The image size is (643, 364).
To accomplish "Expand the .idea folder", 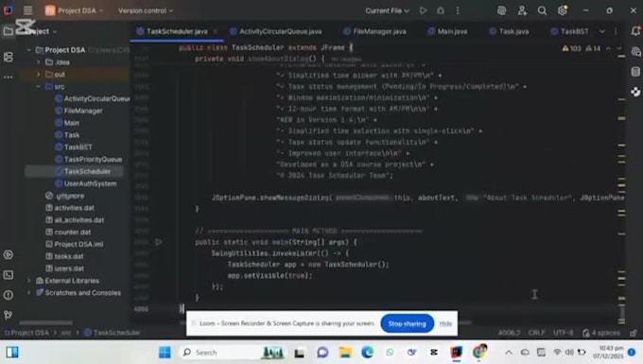I will click(x=39, y=62).
